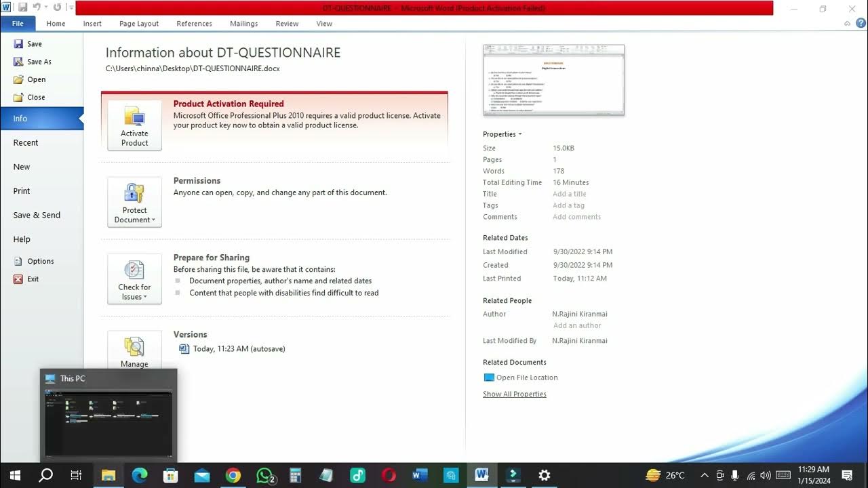Click the document preview thumbnail
The image size is (868, 488).
click(553, 80)
